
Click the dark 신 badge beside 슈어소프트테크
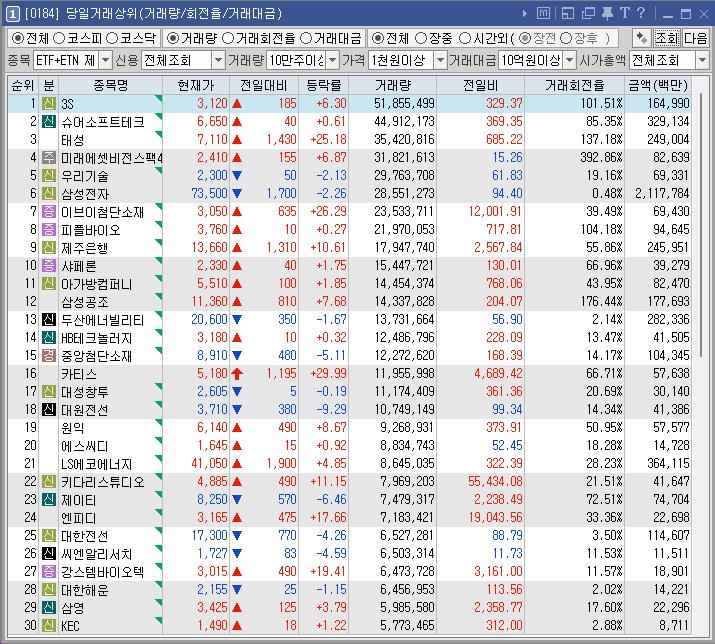coord(49,121)
